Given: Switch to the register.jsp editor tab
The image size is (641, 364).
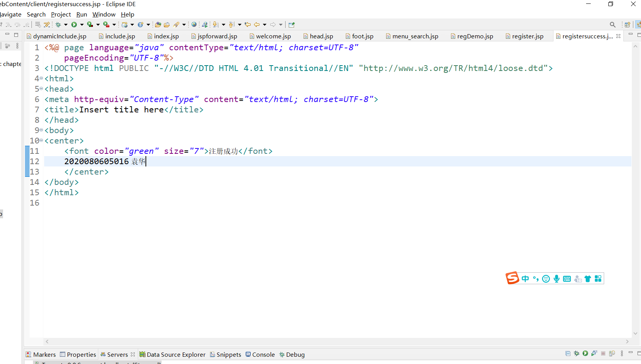Looking at the screenshot, I should [x=524, y=36].
